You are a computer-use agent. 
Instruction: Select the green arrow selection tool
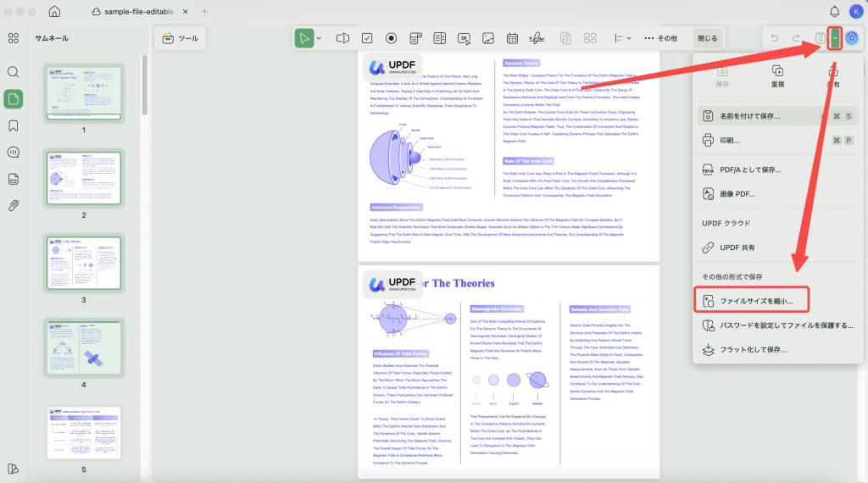click(x=304, y=38)
